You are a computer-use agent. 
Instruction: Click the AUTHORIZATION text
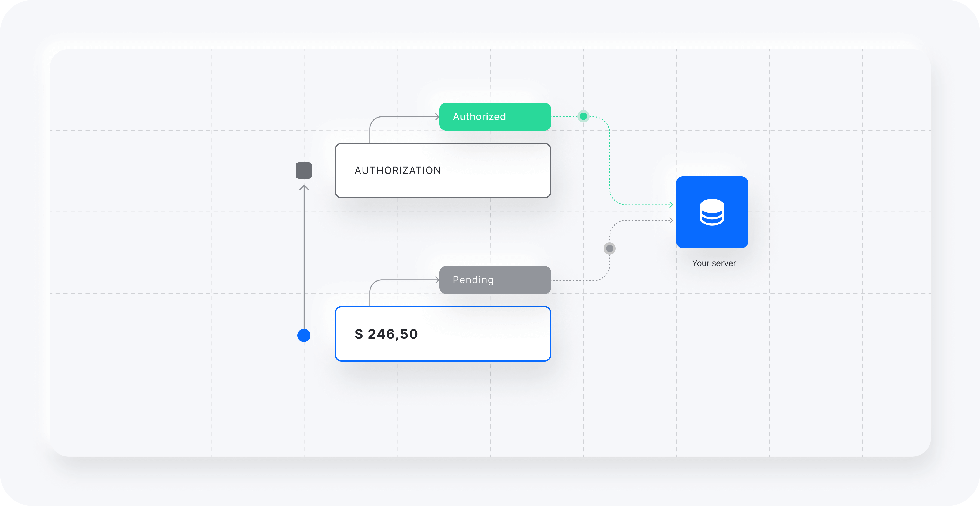click(397, 170)
